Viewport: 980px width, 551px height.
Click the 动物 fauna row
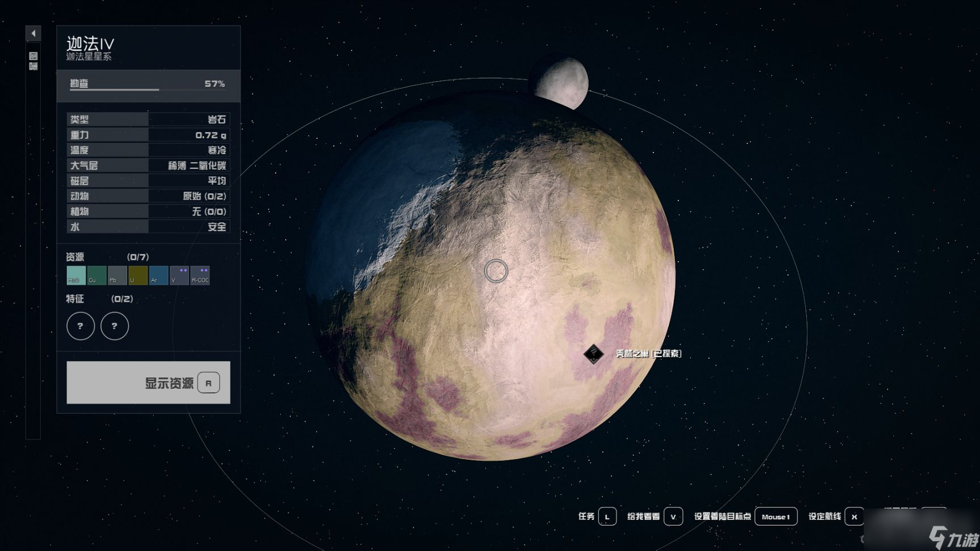click(149, 196)
